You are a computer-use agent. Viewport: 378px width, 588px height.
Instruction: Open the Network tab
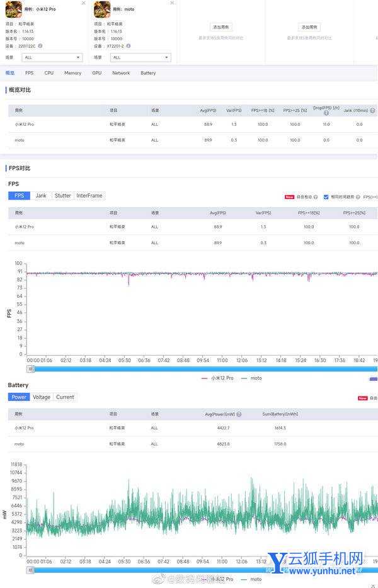(121, 73)
